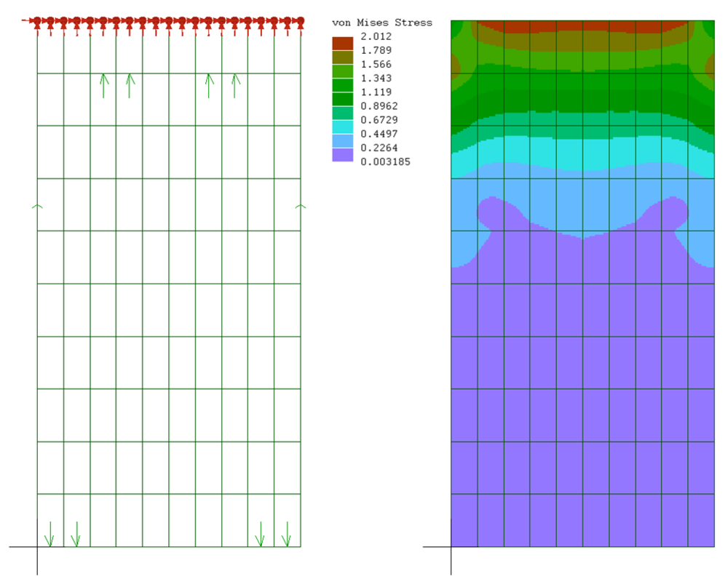The width and height of the screenshot is (728, 587).
Task: Select the cyan 0.4497 legend color swatch
Action: point(342,127)
